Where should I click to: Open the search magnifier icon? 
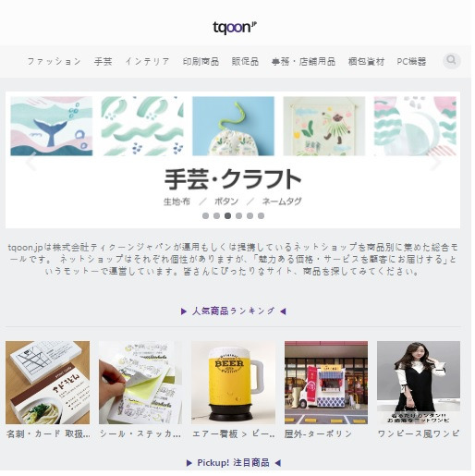point(452,60)
